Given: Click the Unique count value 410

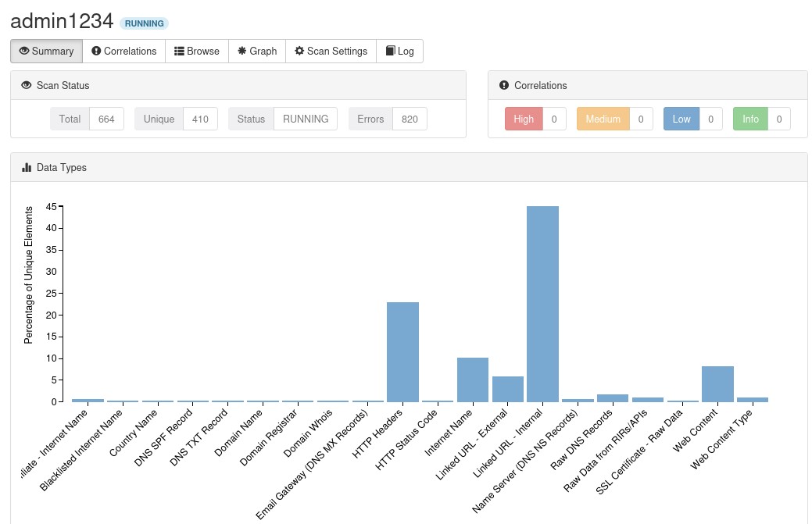Looking at the screenshot, I should pyautogui.click(x=200, y=119).
